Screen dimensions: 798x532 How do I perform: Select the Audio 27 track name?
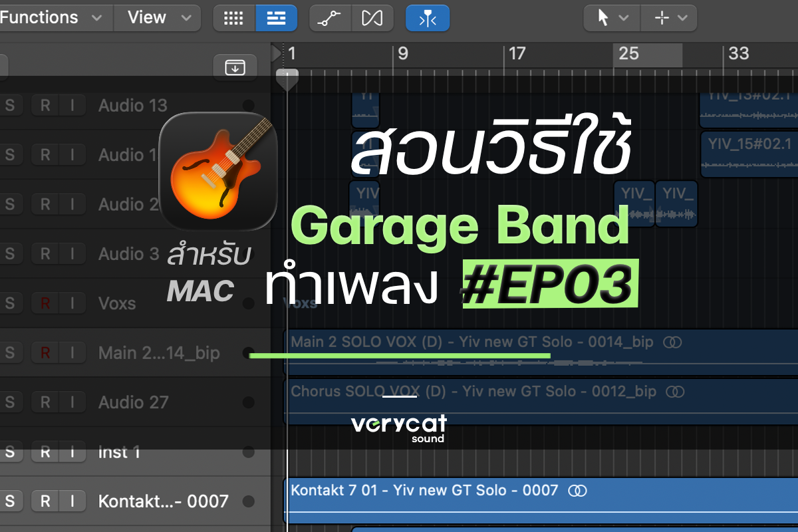click(x=133, y=402)
